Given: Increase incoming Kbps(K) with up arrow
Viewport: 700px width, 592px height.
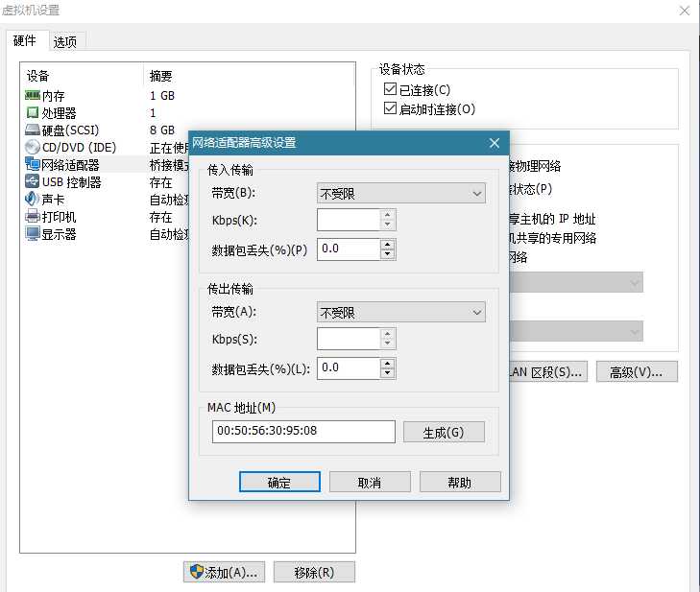Looking at the screenshot, I should pos(388,215).
